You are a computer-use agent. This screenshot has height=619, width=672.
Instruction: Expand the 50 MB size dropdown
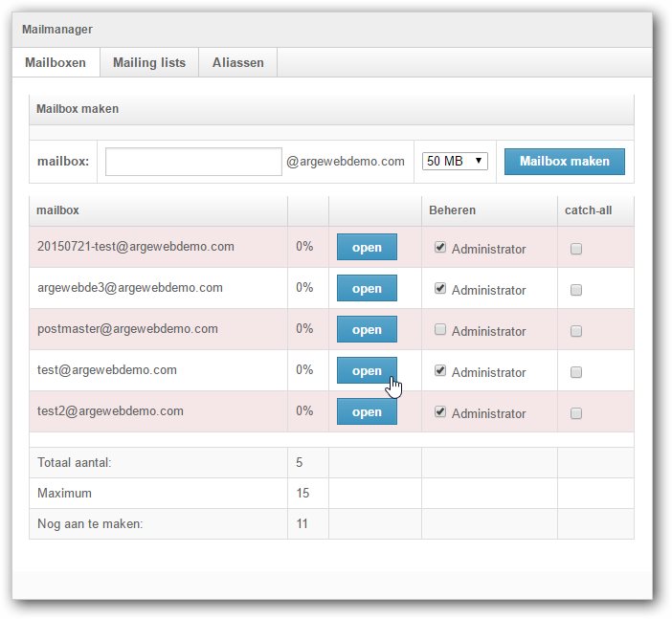tap(455, 162)
